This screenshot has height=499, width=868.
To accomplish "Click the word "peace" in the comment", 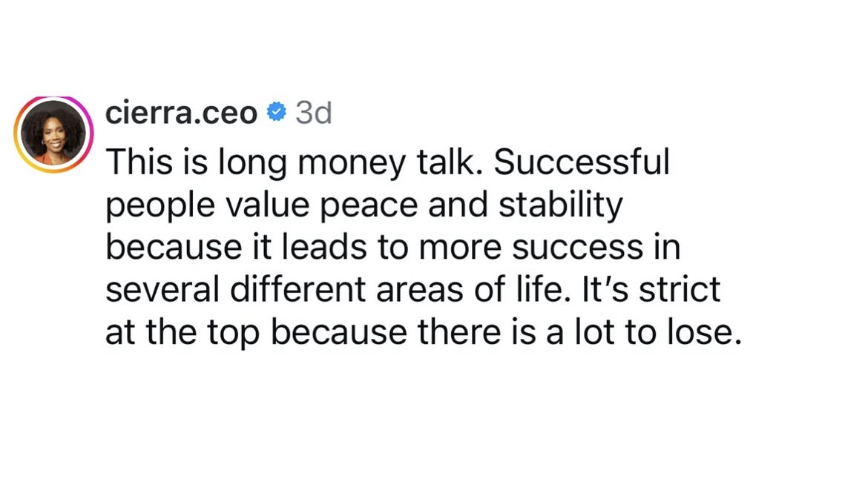I will pos(369,207).
